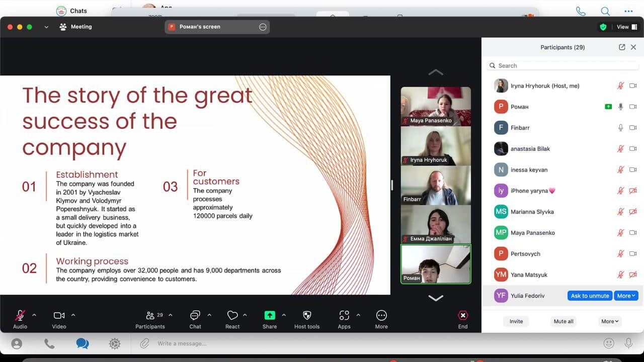Click the More ellipsis toolbar icon

[x=381, y=316]
